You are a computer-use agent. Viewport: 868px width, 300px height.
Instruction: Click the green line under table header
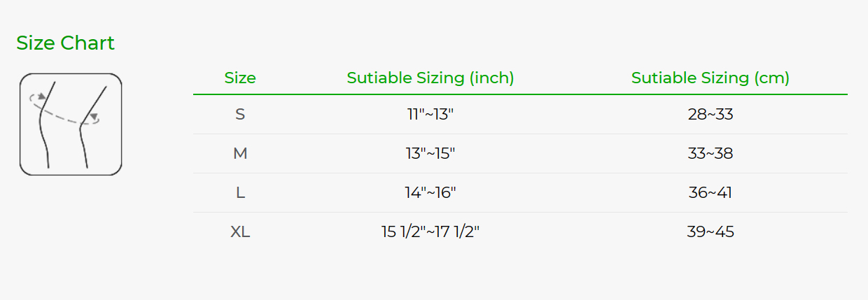coord(520,94)
